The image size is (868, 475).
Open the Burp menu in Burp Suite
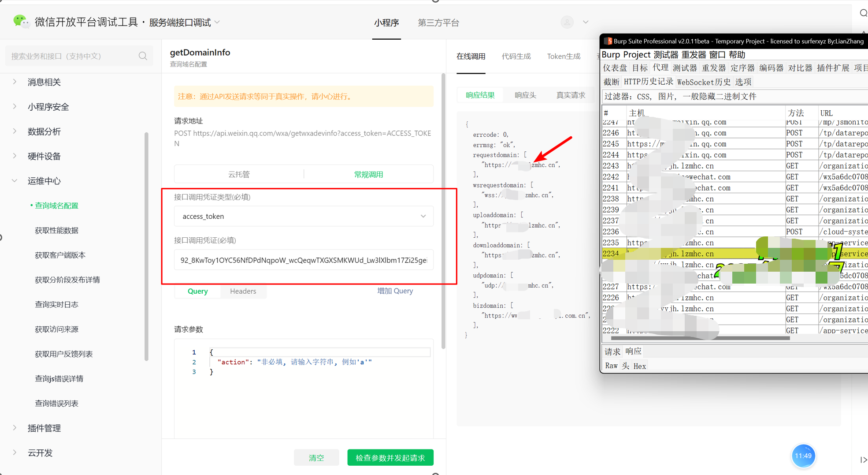click(611, 55)
